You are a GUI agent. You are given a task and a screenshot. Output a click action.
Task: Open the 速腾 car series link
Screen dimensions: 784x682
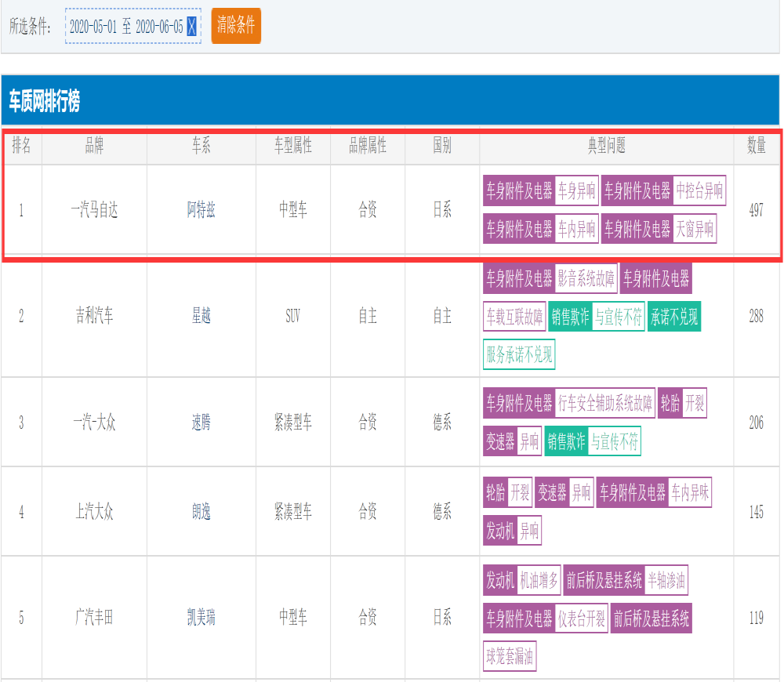[x=201, y=422]
